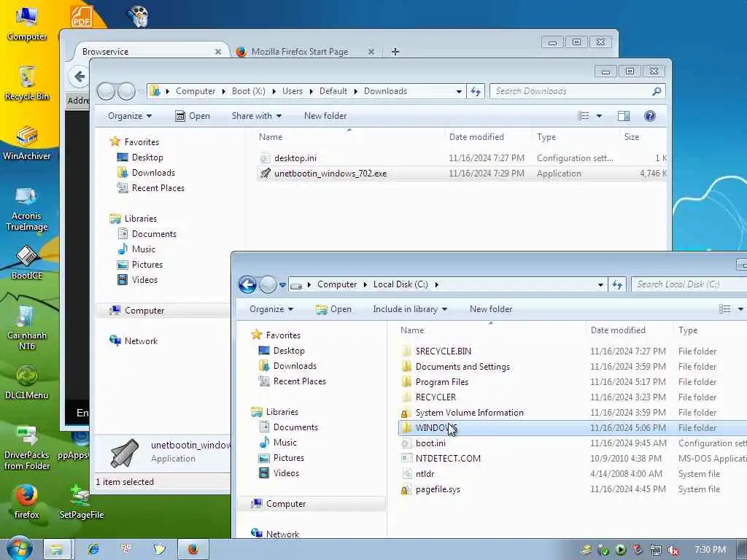Click the Boot (X:) breadcrumb
747x560 pixels.
click(x=248, y=91)
